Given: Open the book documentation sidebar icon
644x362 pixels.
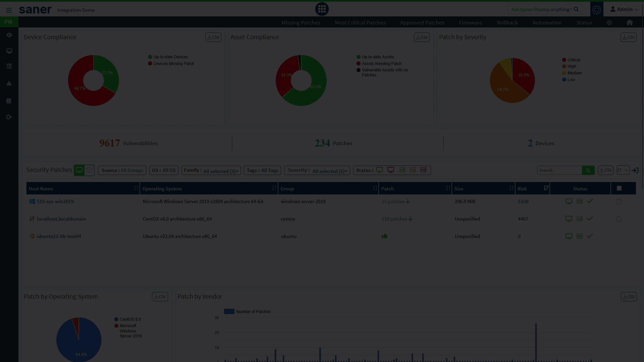Looking at the screenshot, I should coord(9,101).
